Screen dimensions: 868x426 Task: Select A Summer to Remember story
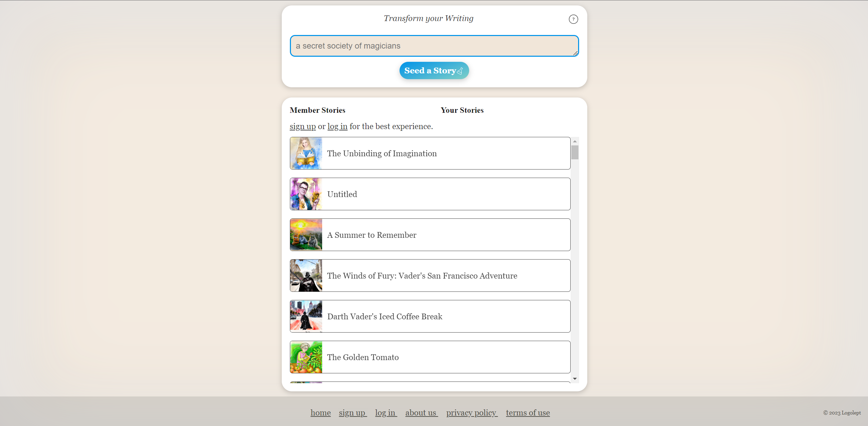point(431,235)
